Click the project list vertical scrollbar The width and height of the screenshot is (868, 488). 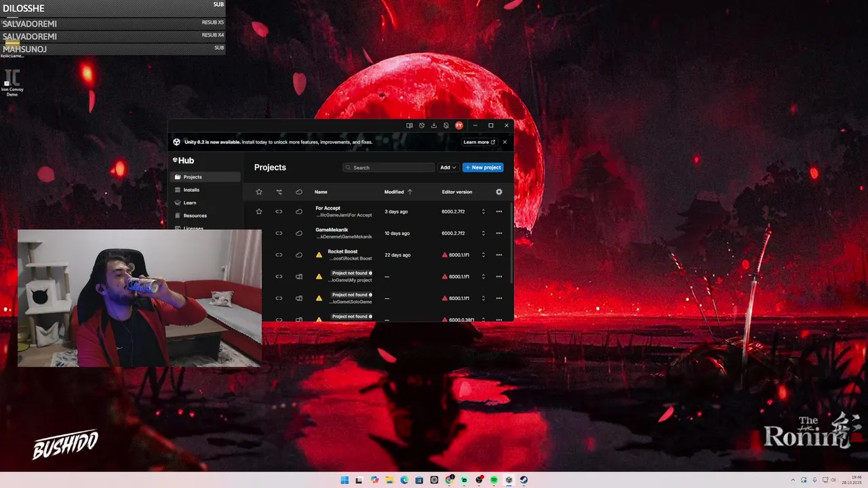(512, 242)
